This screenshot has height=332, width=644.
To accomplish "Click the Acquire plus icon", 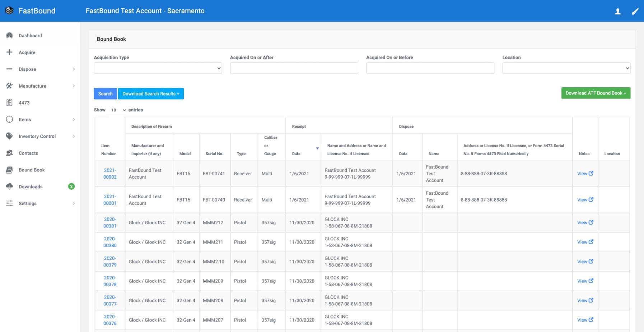I will pos(9,52).
